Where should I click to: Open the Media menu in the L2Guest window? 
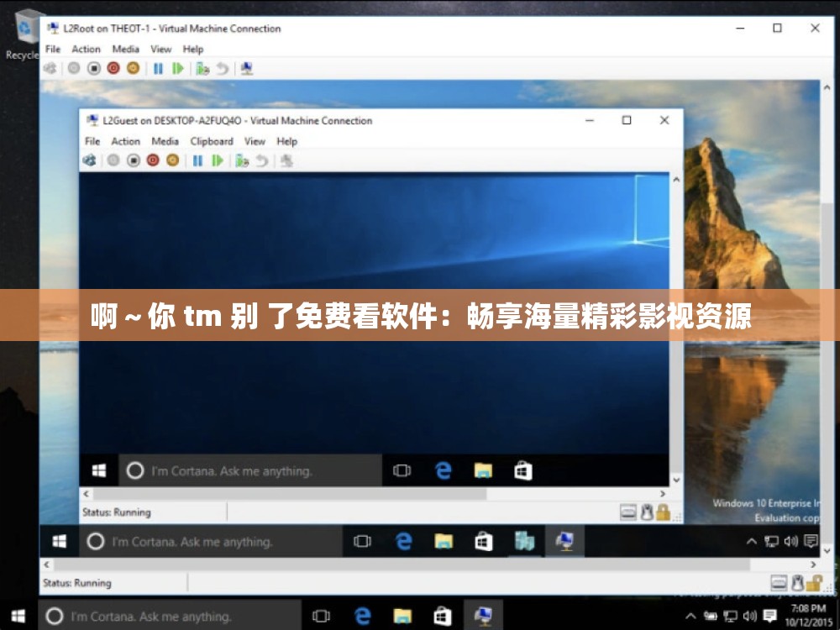(x=165, y=141)
